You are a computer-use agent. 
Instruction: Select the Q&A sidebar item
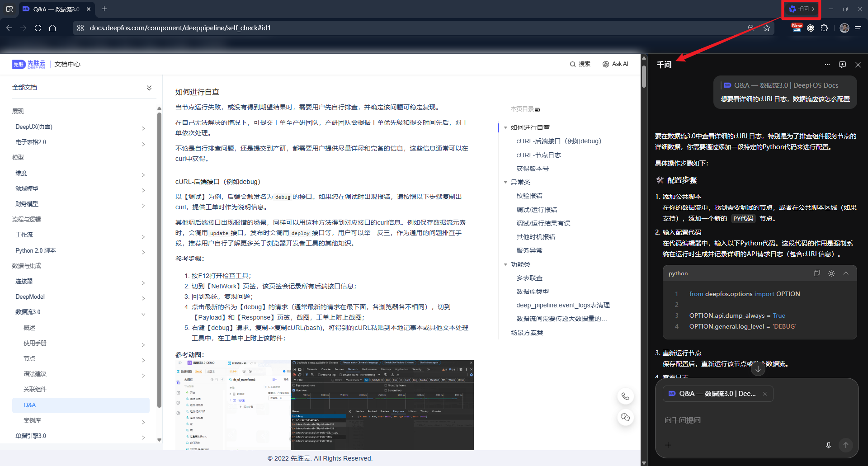click(80, 405)
